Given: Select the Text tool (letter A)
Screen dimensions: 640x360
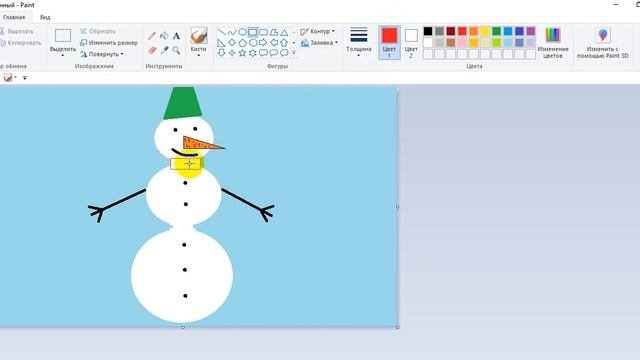Looking at the screenshot, I should 176,36.
